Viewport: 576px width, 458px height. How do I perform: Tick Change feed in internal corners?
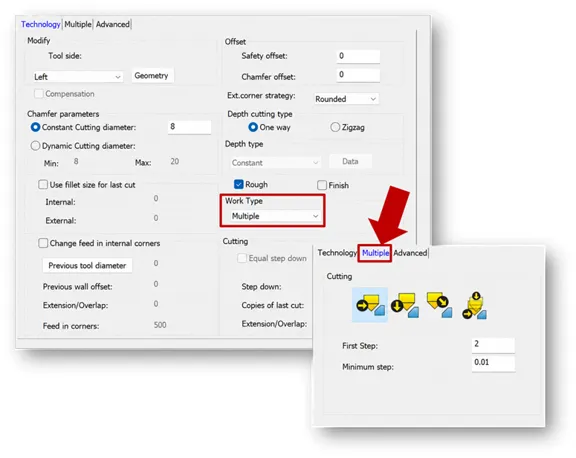(43, 243)
